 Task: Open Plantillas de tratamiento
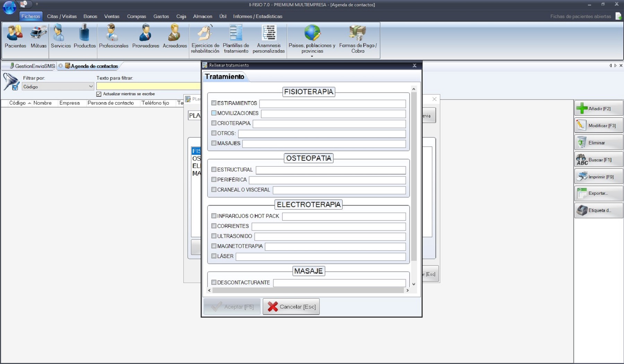point(236,39)
